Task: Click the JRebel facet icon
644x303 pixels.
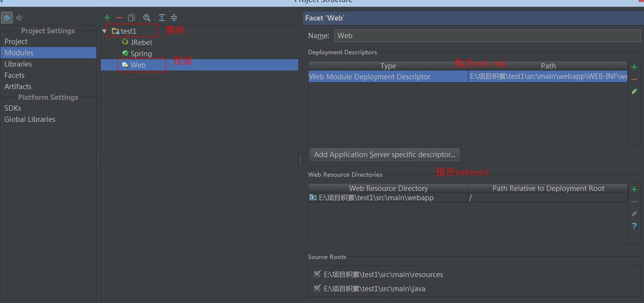Action: pos(125,42)
